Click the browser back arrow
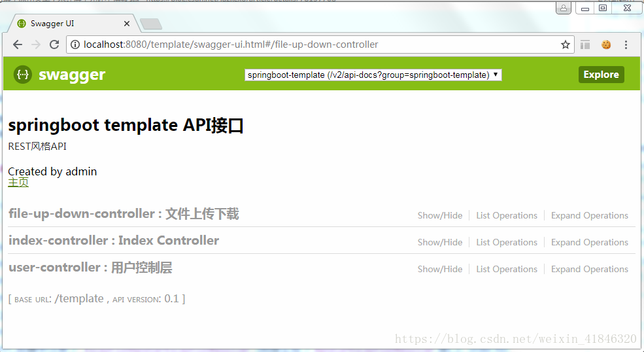Screen dimensions: 644x352 17,44
